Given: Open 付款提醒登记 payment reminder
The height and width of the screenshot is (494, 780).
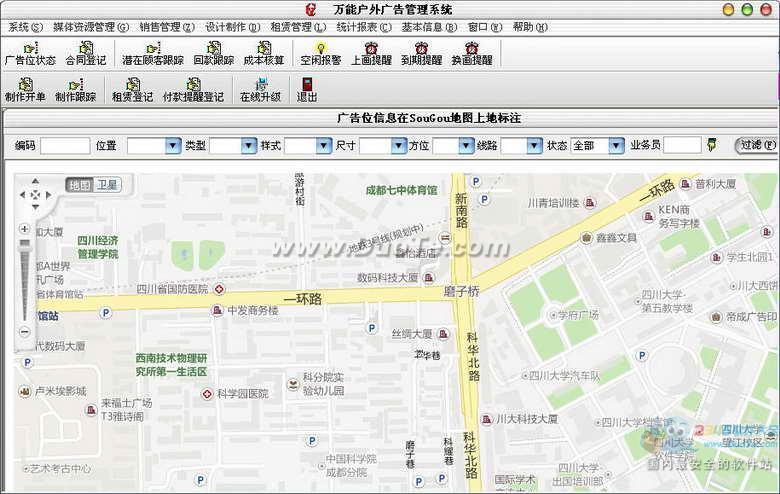Looking at the screenshot, I should [193, 91].
